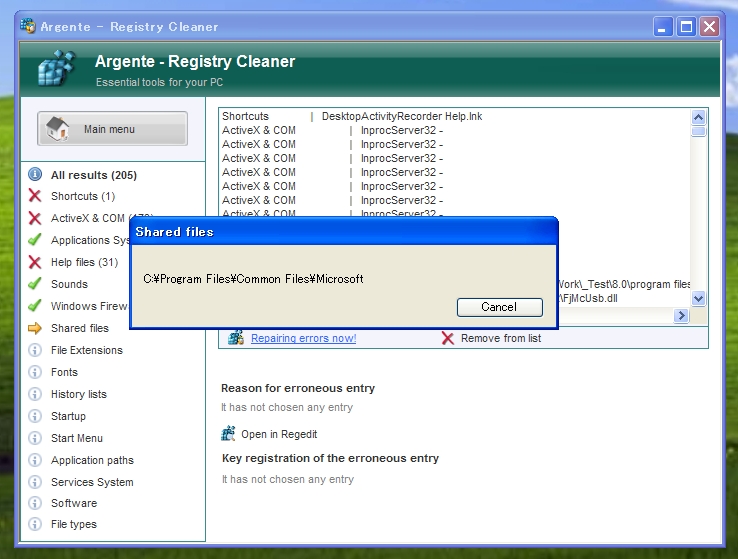Click the blue info icon beside All results

coord(35,175)
